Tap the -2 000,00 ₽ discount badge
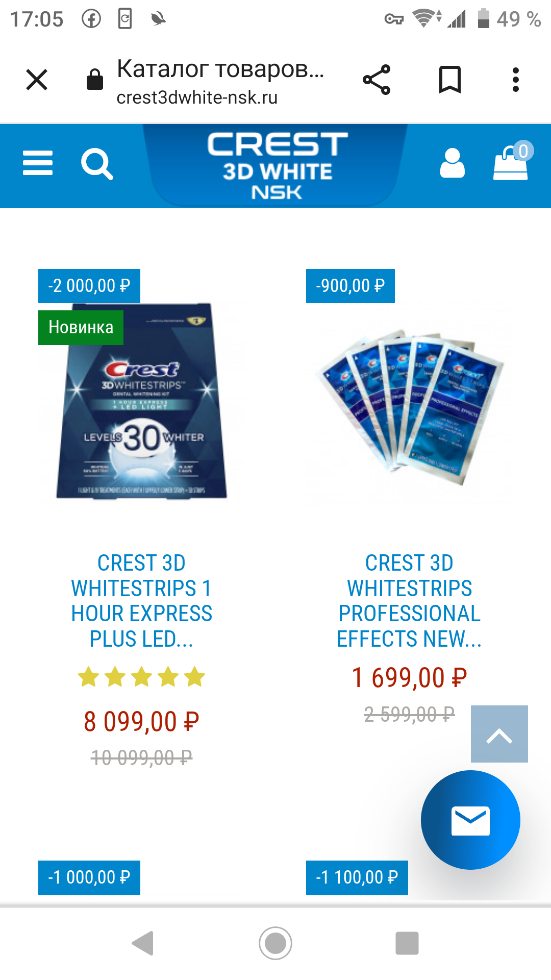Image resolution: width=551 pixels, height=980 pixels. pyautogui.click(x=89, y=286)
